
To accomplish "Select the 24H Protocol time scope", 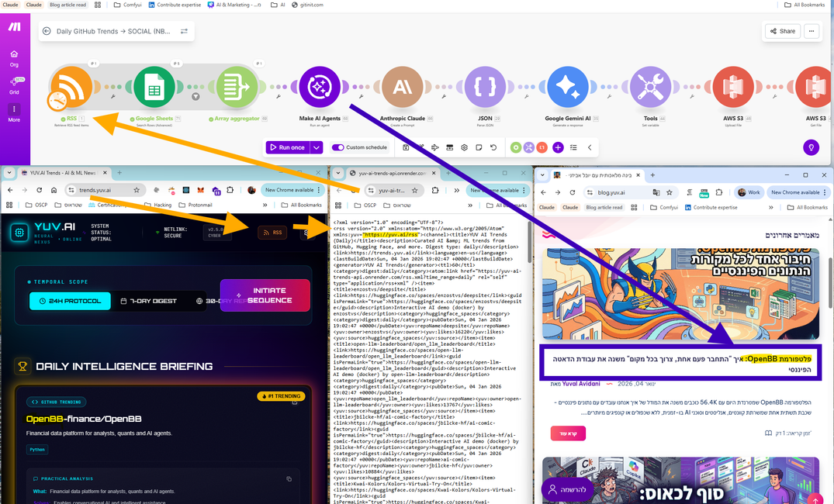I will click(70, 301).
